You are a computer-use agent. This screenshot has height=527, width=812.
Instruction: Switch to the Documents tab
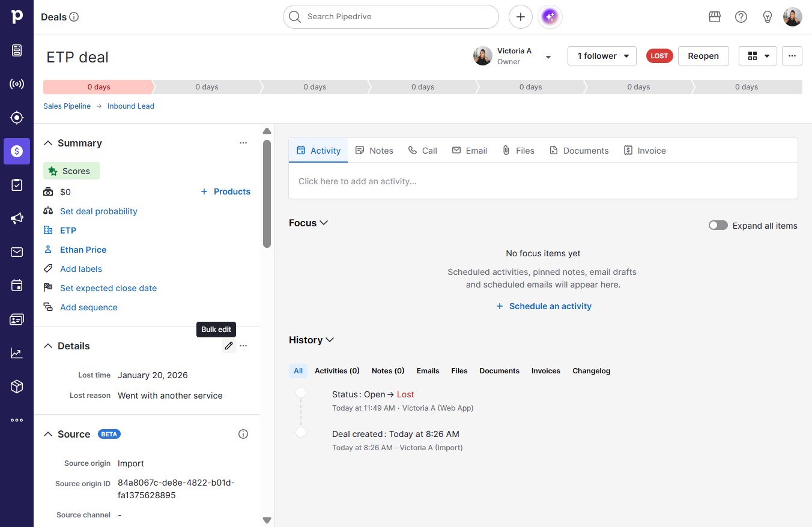(x=579, y=151)
